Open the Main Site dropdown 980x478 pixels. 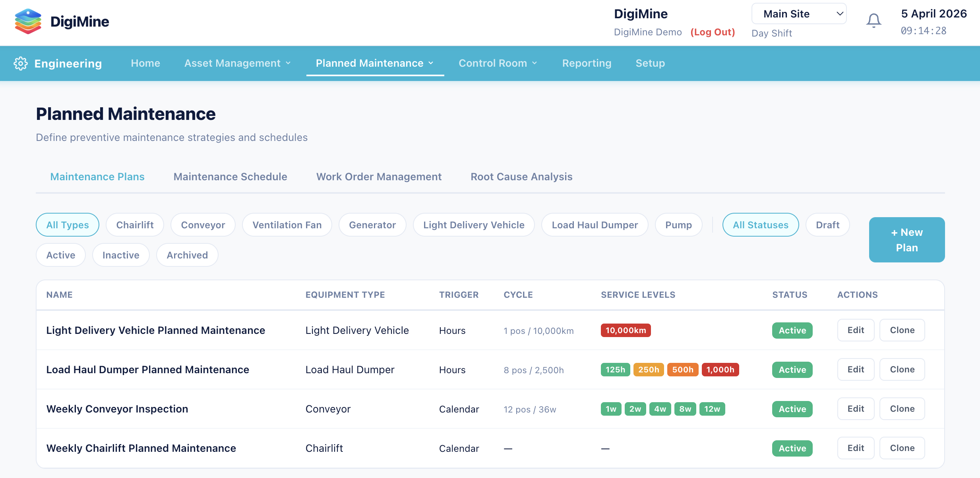pyautogui.click(x=799, y=14)
